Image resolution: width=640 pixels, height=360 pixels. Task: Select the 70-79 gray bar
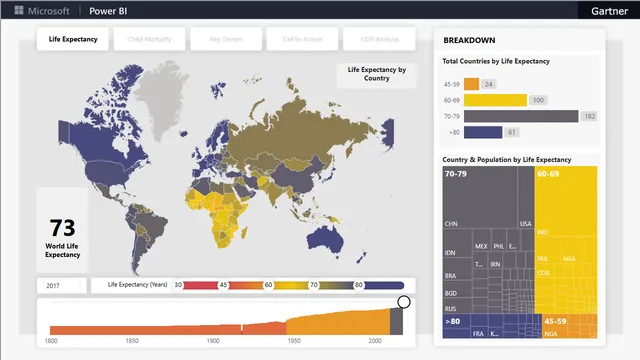[x=521, y=116]
